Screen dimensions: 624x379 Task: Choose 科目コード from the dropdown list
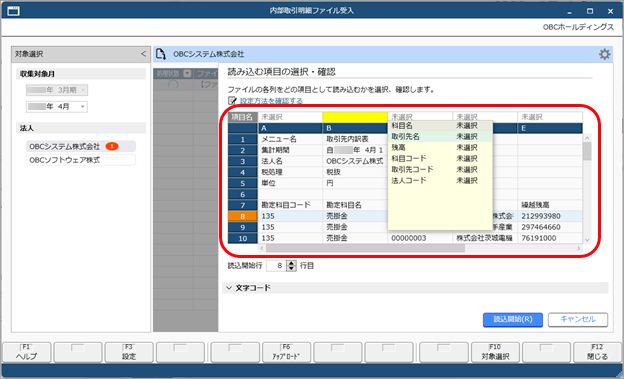tap(440, 158)
